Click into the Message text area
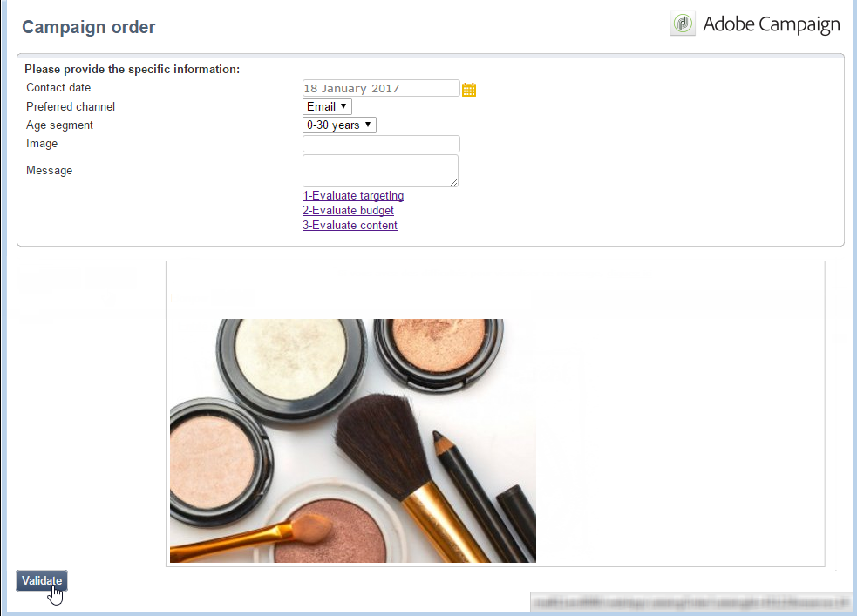The width and height of the screenshot is (857, 616). tap(380, 171)
